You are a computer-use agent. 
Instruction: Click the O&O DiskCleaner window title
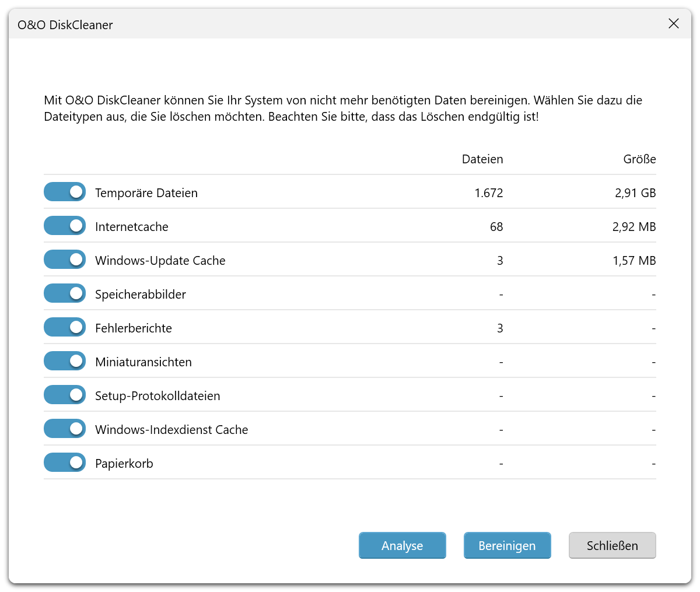(65, 25)
